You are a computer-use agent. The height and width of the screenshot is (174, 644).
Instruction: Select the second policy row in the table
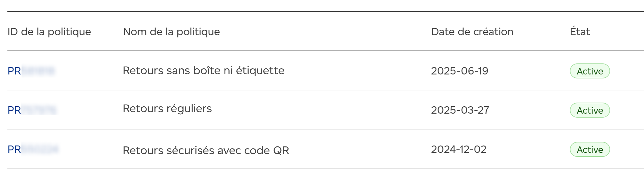tap(350, 110)
